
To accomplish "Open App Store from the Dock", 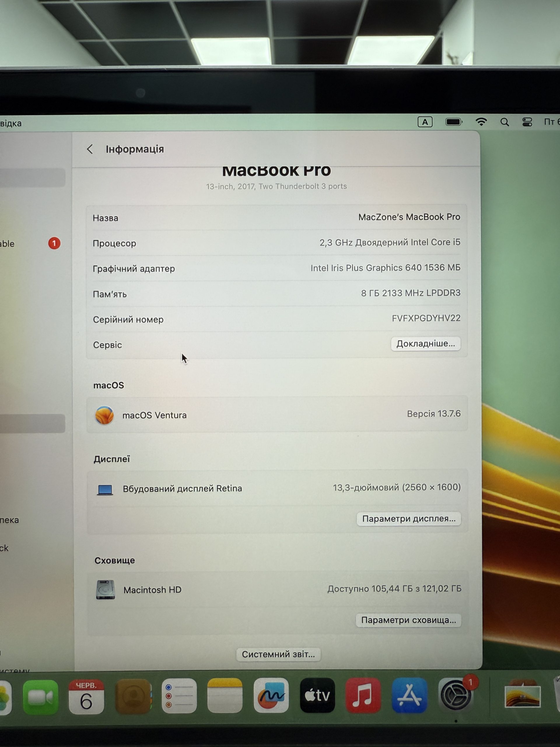I will pos(409,695).
